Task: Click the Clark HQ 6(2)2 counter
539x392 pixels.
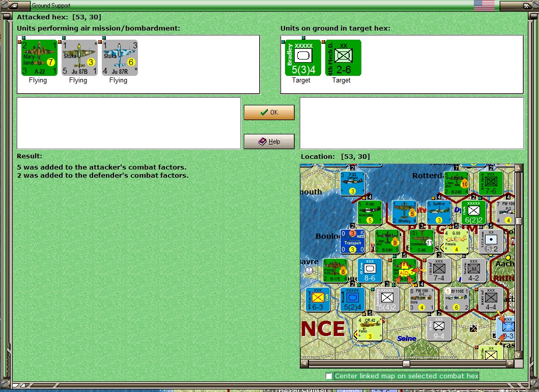Action: point(474,212)
